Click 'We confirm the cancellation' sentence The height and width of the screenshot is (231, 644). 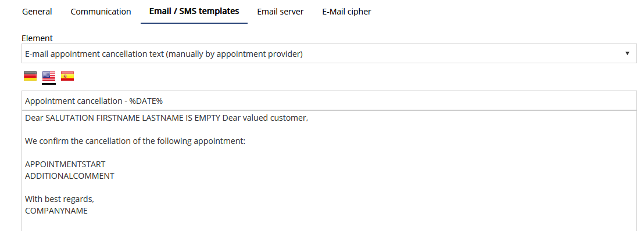pyautogui.click(x=135, y=141)
